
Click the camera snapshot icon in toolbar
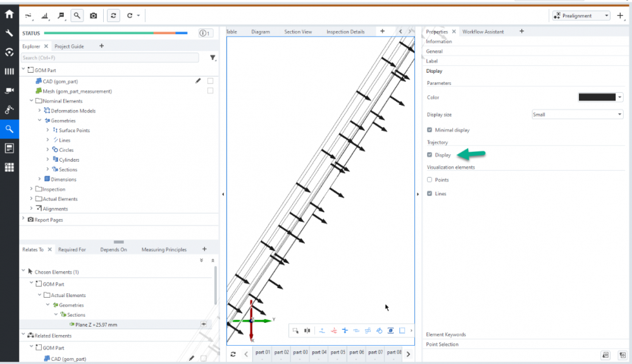click(94, 15)
